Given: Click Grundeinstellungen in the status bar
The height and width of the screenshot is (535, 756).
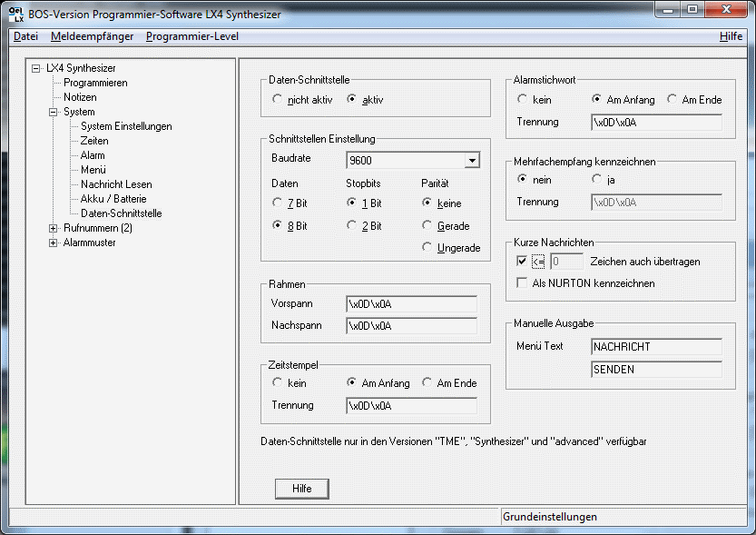Looking at the screenshot, I should (550, 517).
